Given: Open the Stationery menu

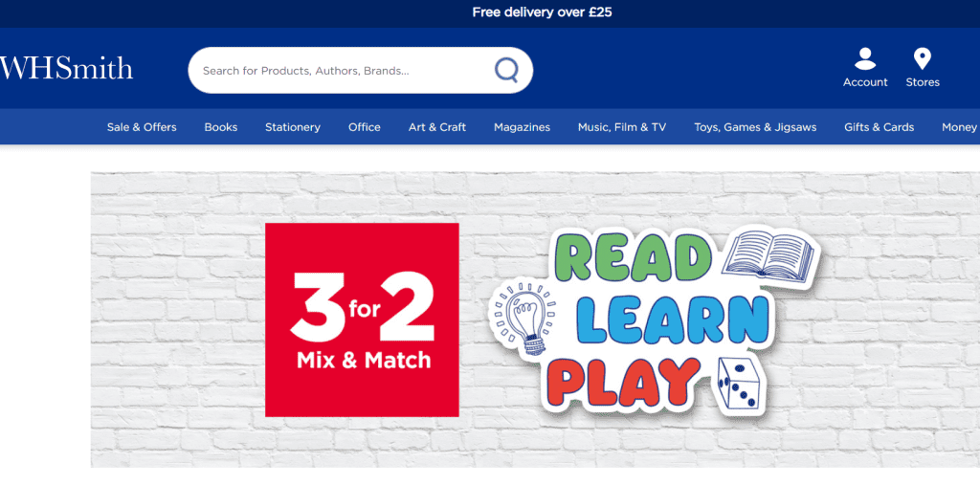Looking at the screenshot, I should click(293, 127).
